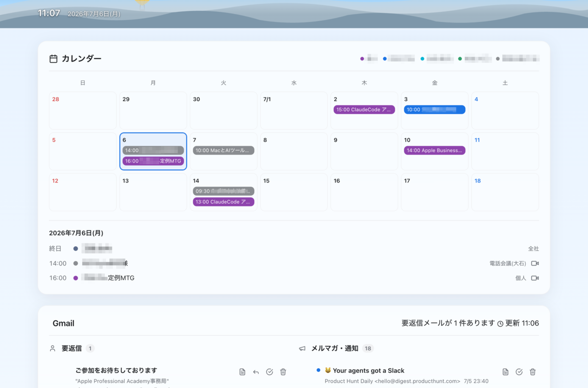The height and width of the screenshot is (388, 588).
Task: Open the 09:30 event on July 14
Action: tap(223, 191)
